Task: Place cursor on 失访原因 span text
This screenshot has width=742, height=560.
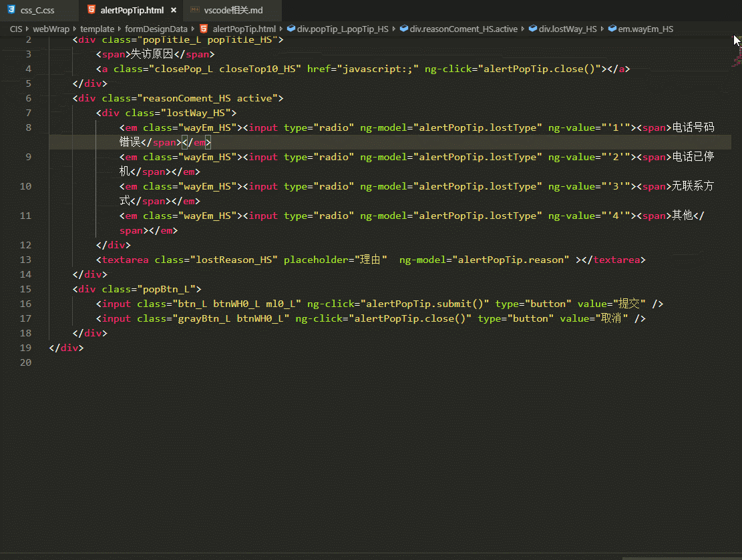Action: click(x=152, y=54)
